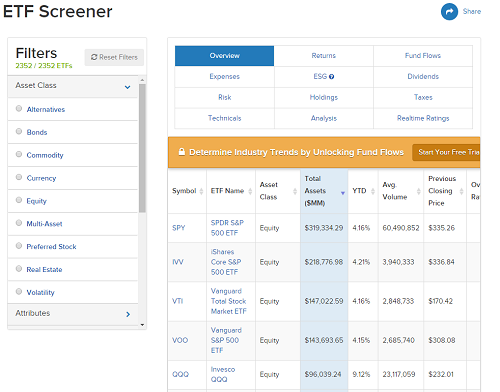Switch to the Expenses tab
This screenshot has width=500, height=392.
224,77
